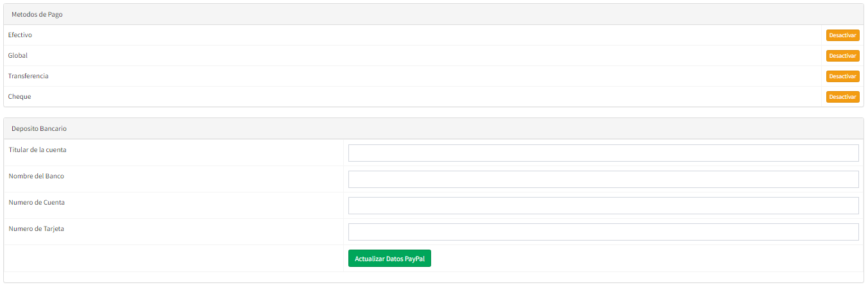Click the Titular de la cuenta label
868x290 pixels.
tap(37, 150)
